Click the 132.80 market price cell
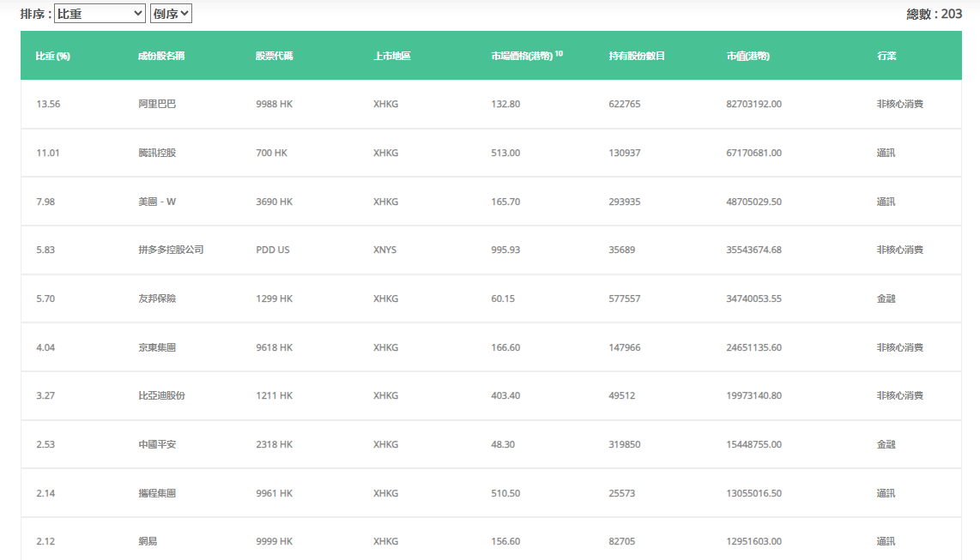980x560 pixels. click(505, 105)
